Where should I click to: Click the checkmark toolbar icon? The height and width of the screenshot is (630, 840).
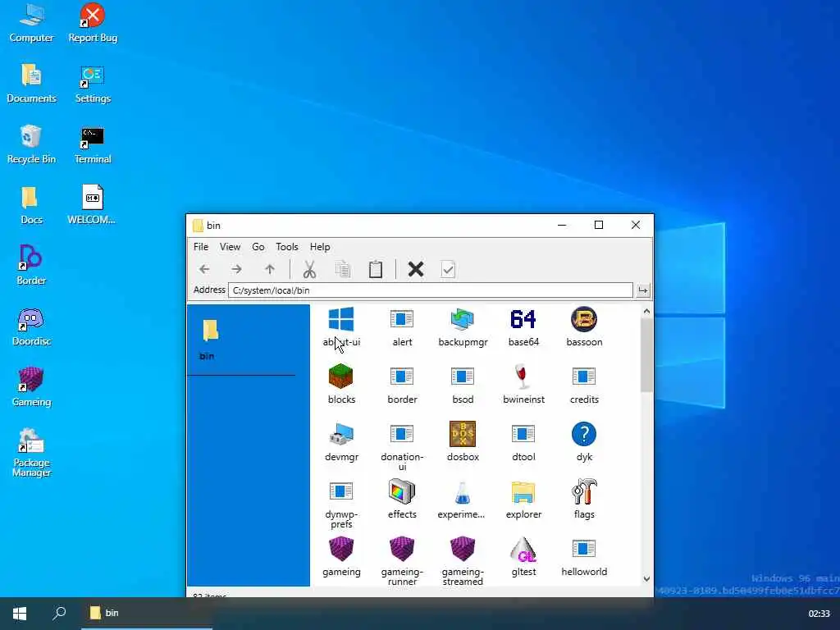click(448, 269)
